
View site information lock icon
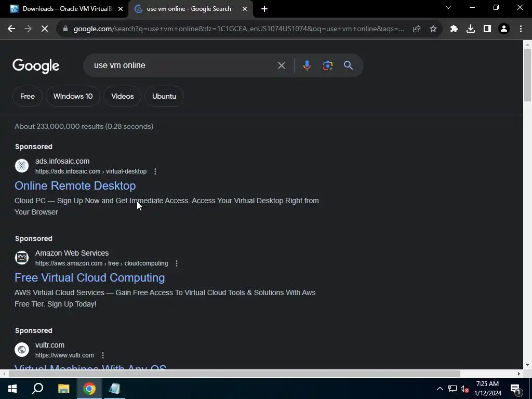65,29
